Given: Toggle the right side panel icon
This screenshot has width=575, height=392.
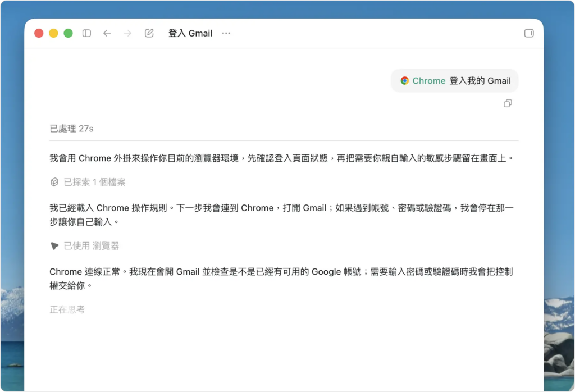Looking at the screenshot, I should (x=529, y=33).
